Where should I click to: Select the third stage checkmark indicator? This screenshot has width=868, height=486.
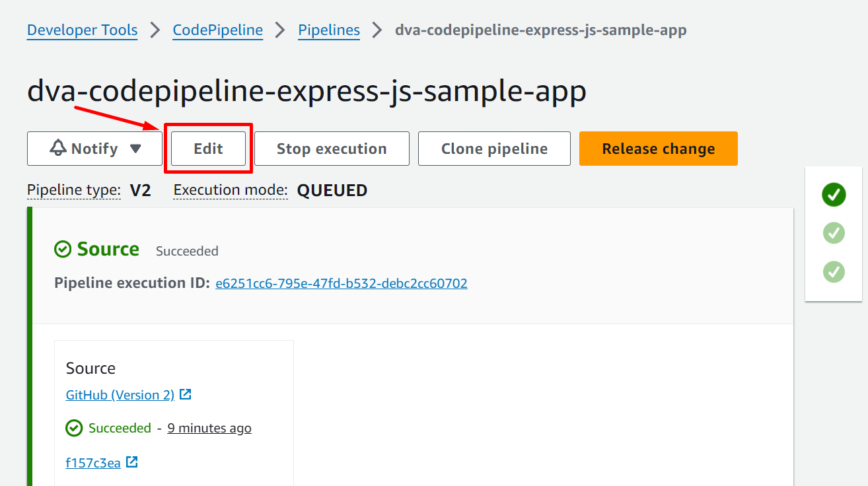(x=834, y=271)
